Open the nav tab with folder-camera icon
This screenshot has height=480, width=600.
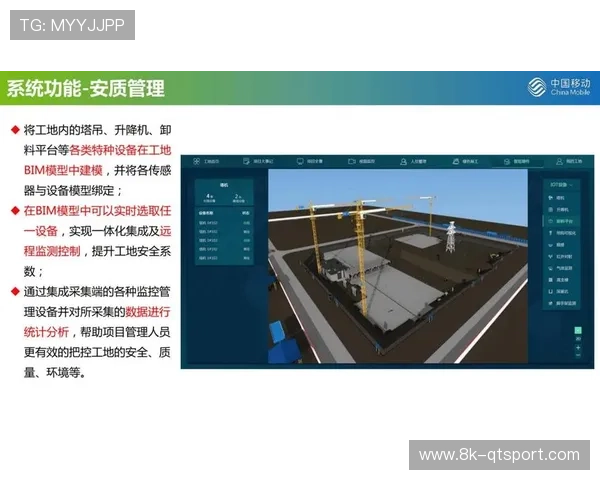point(361,161)
